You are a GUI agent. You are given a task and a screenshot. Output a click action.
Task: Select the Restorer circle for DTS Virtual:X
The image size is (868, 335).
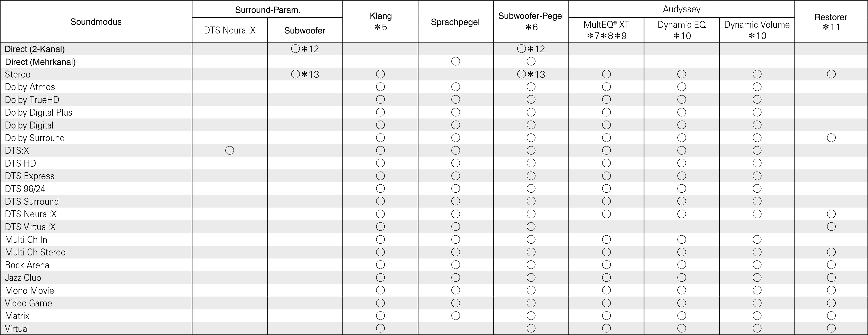tap(831, 227)
